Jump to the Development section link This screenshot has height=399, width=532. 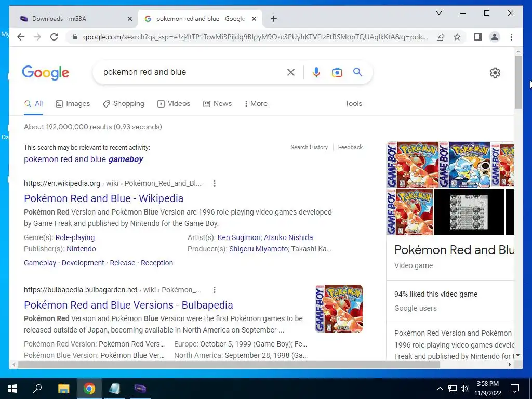[83, 263]
